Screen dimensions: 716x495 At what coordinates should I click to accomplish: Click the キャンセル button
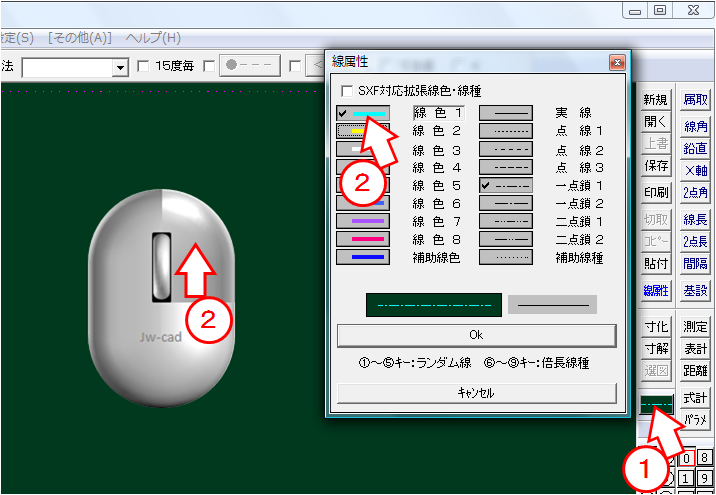pyautogui.click(x=476, y=393)
